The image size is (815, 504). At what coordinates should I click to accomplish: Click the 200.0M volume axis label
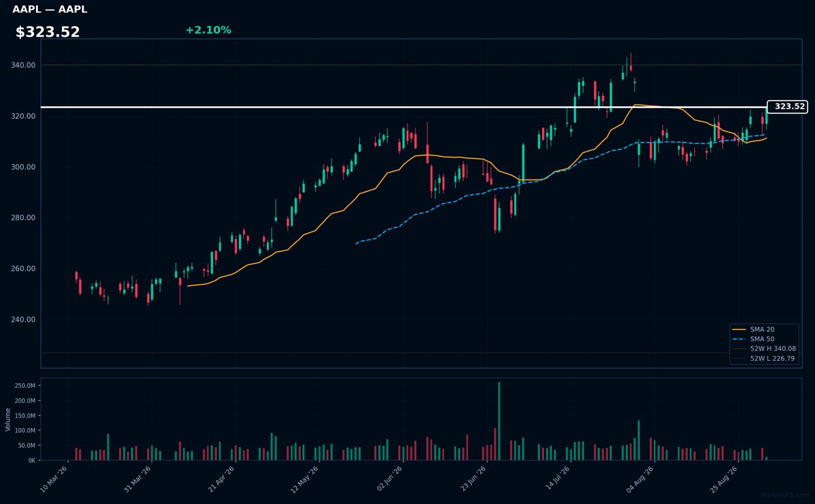tap(25, 401)
